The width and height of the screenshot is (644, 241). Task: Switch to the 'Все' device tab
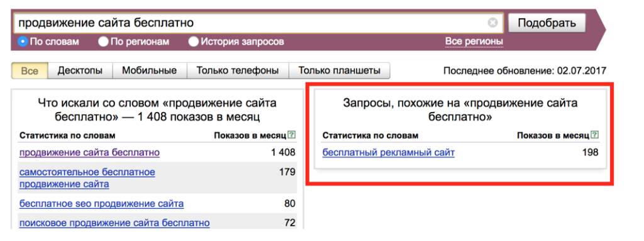[30, 70]
